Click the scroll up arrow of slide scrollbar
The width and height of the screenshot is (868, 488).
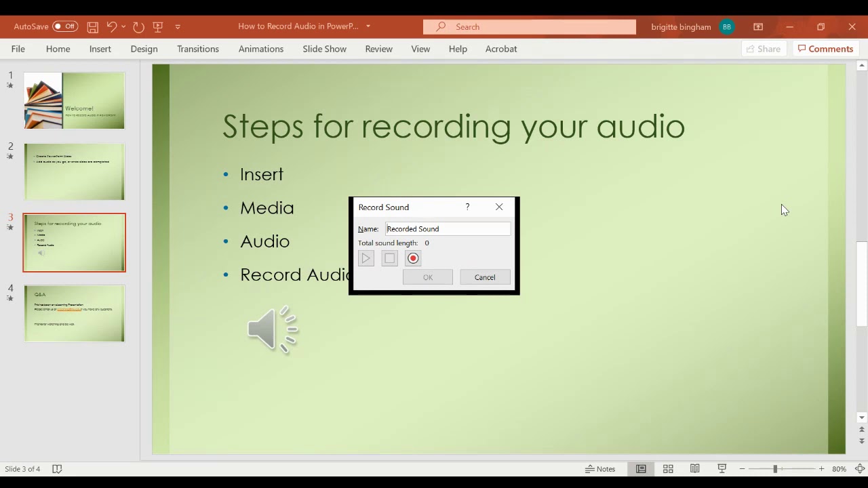tap(862, 66)
